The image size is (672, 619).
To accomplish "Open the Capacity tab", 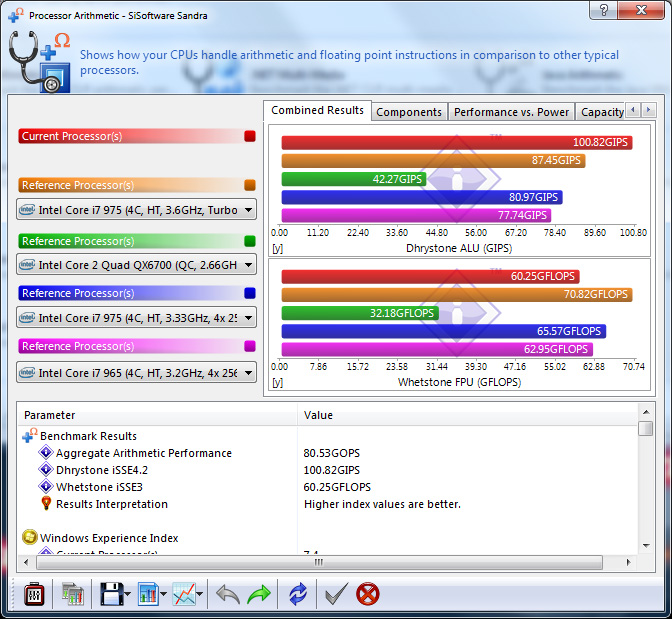I will [x=602, y=112].
